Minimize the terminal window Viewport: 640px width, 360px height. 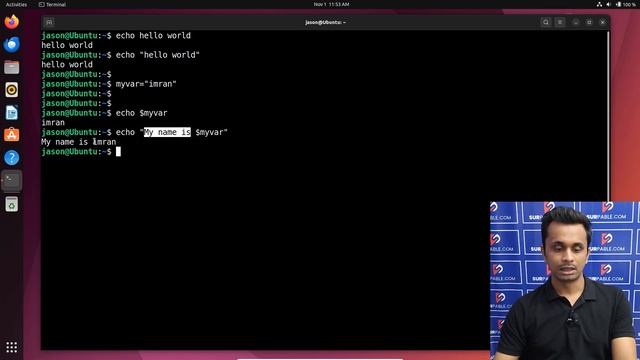tap(576, 22)
